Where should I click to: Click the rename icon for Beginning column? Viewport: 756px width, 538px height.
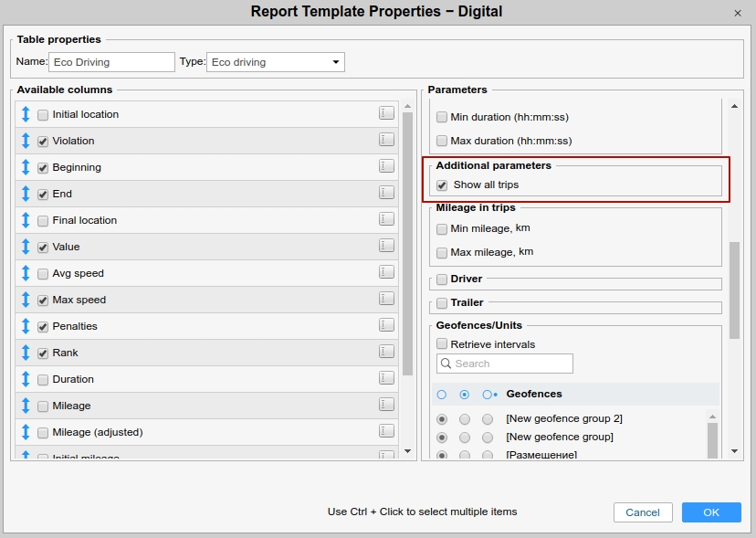(x=387, y=166)
